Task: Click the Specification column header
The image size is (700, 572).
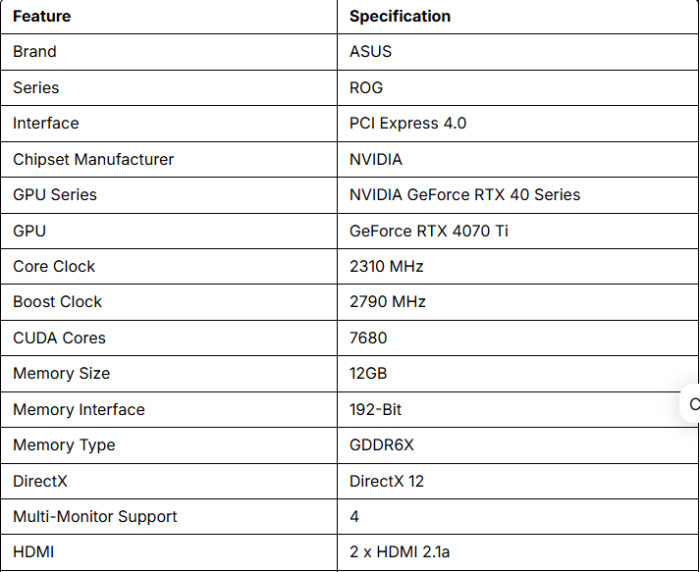Action: [x=400, y=16]
